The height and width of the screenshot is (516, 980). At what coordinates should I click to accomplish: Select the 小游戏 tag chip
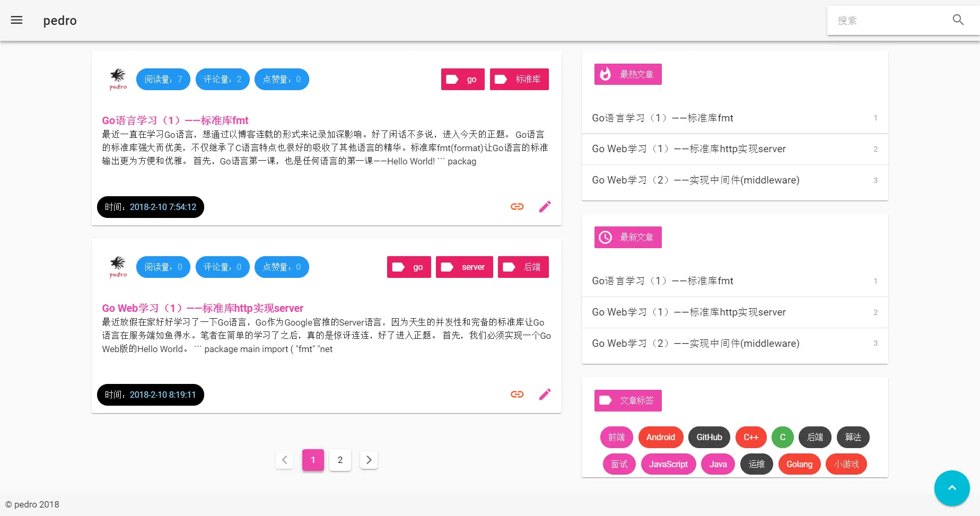pos(846,464)
